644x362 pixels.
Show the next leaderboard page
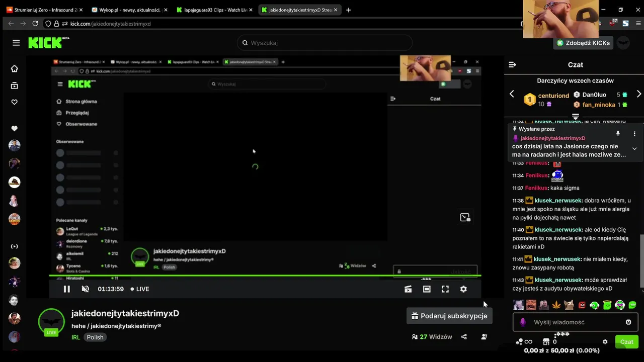coord(639,94)
